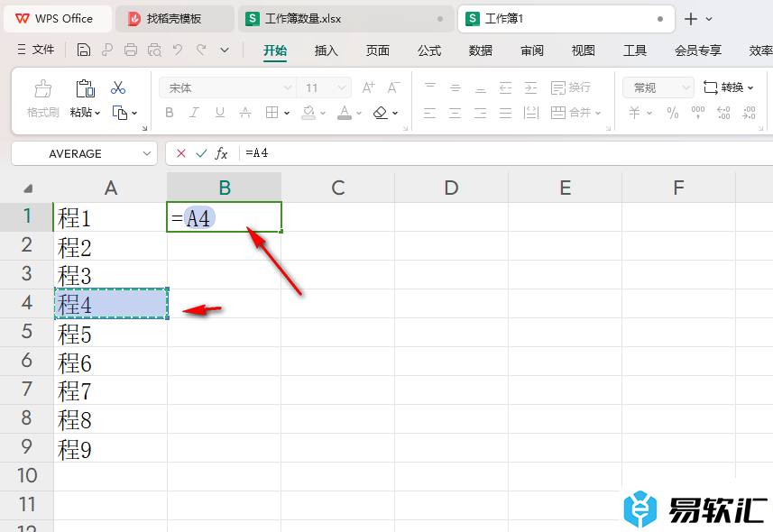Toggle Italic formatting

tap(194, 113)
